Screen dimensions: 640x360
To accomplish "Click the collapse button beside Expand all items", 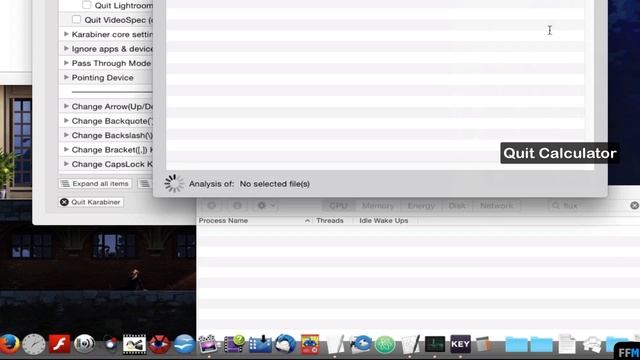I will pos(145,184).
